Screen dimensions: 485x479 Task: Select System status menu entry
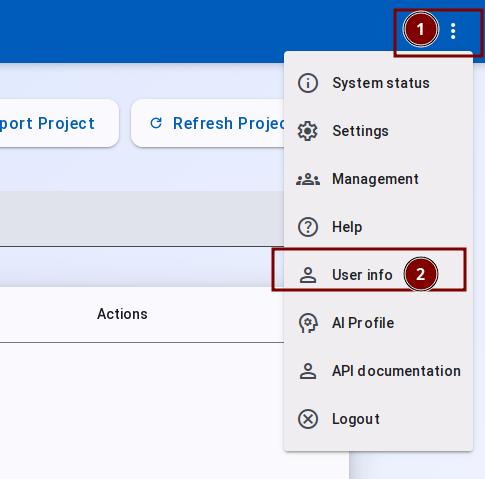click(x=378, y=83)
